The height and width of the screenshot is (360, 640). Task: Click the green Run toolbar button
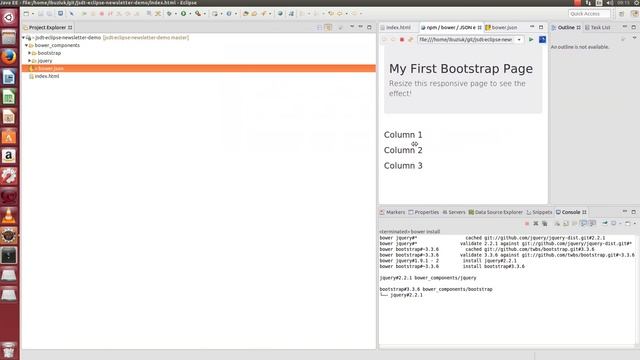click(184, 13)
